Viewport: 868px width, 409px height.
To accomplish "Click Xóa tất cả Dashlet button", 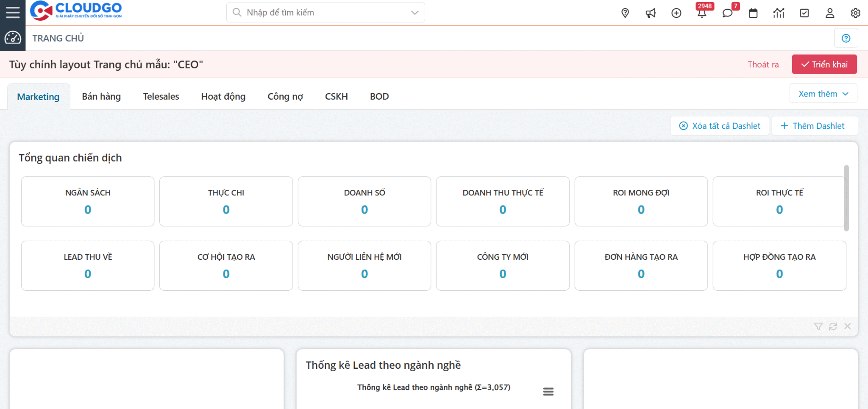I will click(x=720, y=126).
